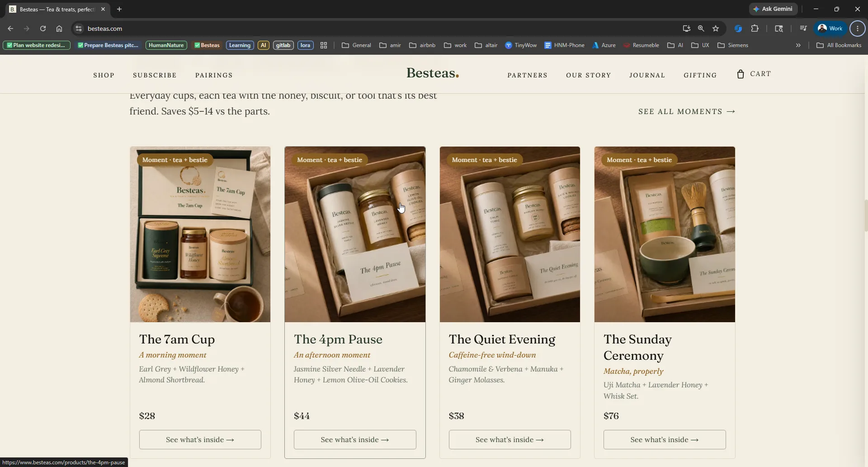Open the altair bookmarks folder
868x467 pixels.
pos(486,45)
